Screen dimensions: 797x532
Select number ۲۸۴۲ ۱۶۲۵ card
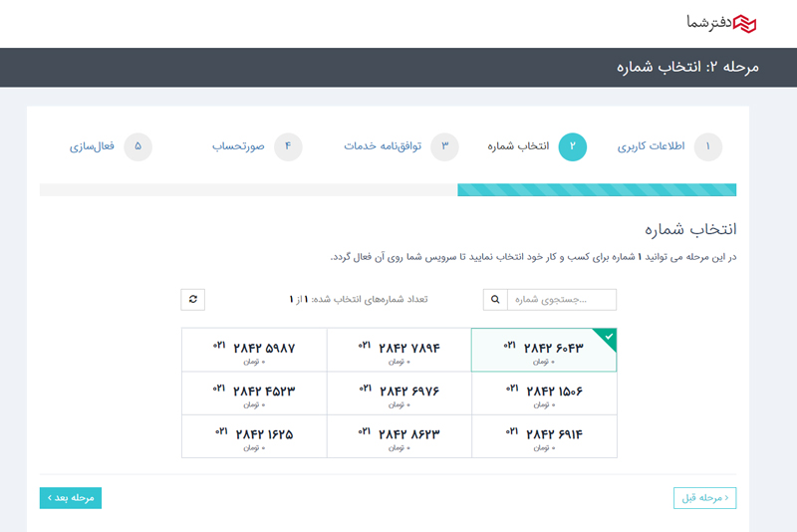(x=254, y=436)
